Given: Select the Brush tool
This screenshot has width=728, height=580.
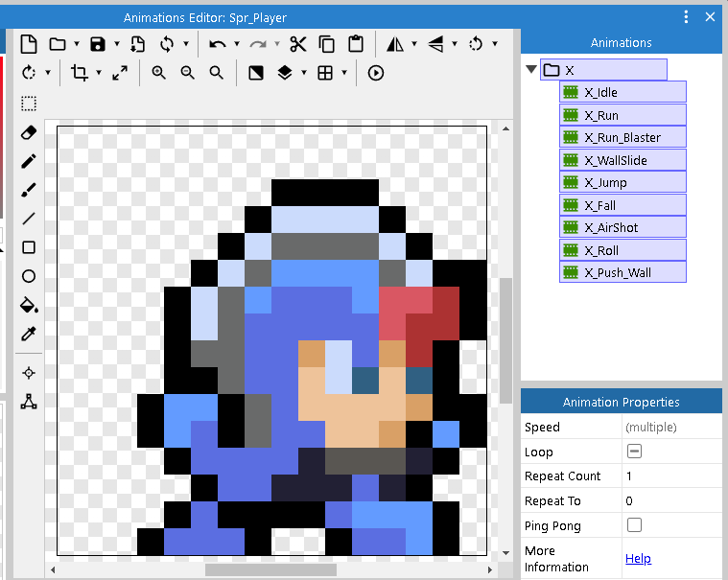Looking at the screenshot, I should click(x=29, y=190).
